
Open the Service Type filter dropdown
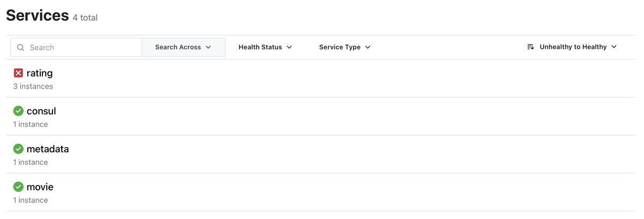(345, 47)
